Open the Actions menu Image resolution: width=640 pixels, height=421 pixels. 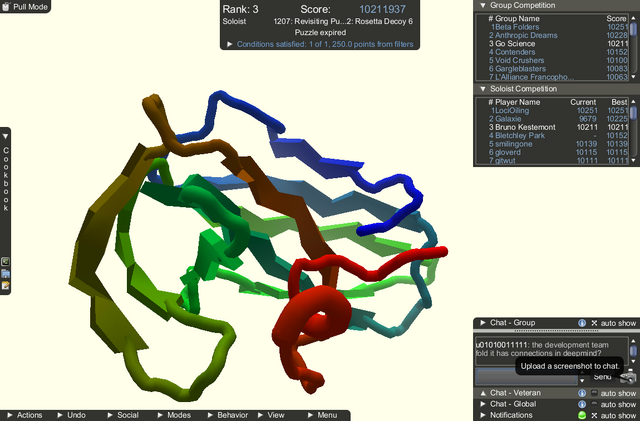[x=25, y=415]
